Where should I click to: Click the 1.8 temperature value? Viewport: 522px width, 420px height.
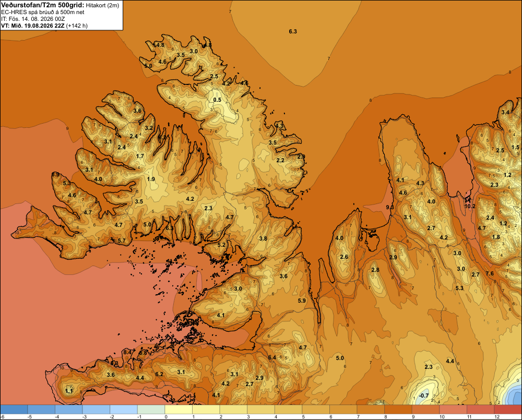[496, 237]
